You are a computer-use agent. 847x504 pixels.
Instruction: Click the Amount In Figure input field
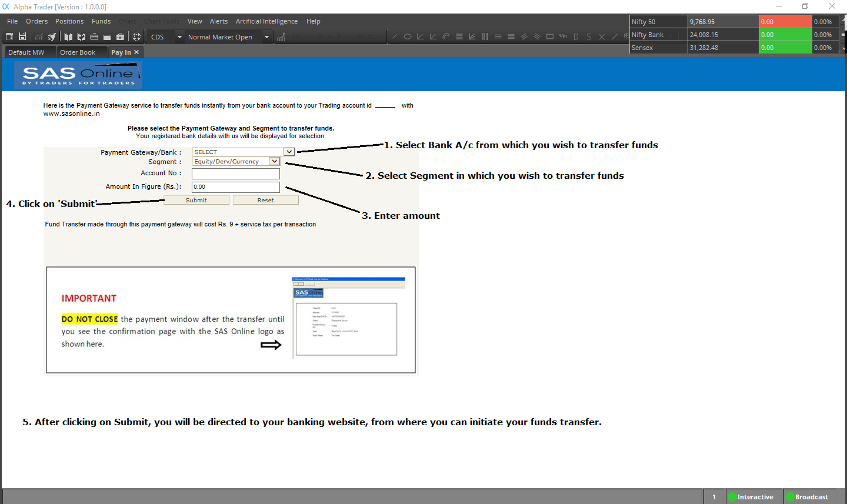(x=236, y=187)
